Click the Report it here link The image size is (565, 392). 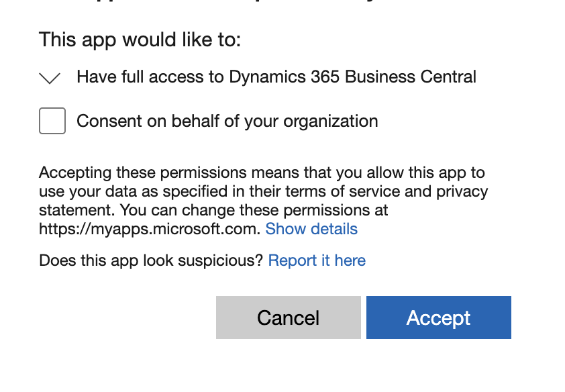click(x=317, y=260)
